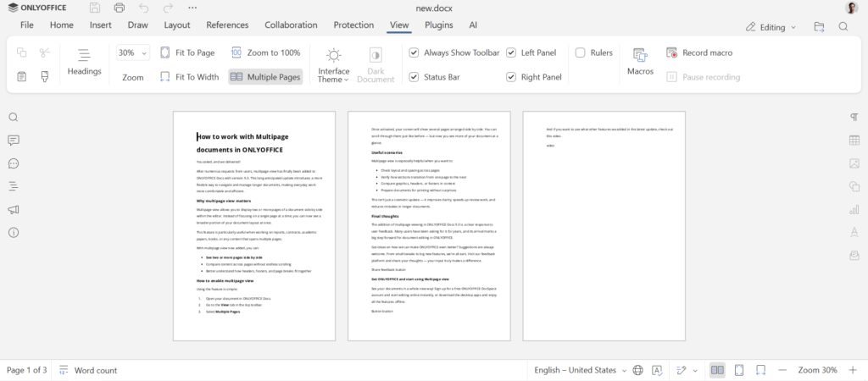This screenshot has width=868, height=381.
Task: Open the Macros button
Action: click(641, 63)
